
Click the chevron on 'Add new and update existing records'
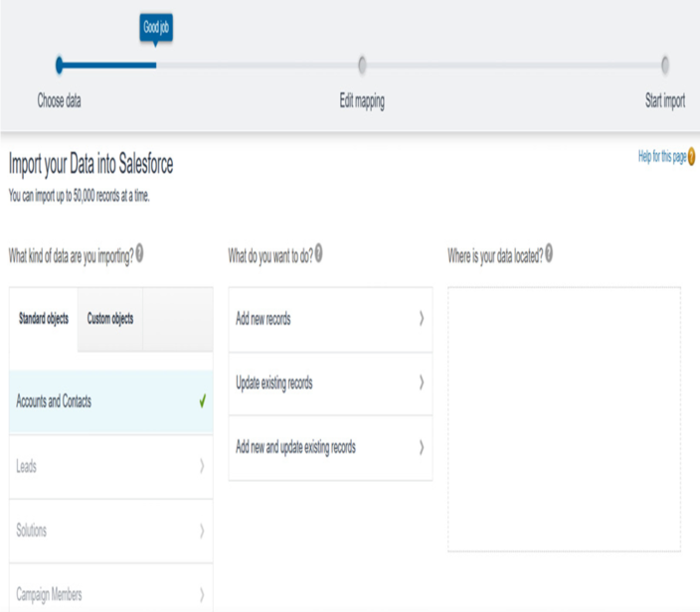[422, 447]
